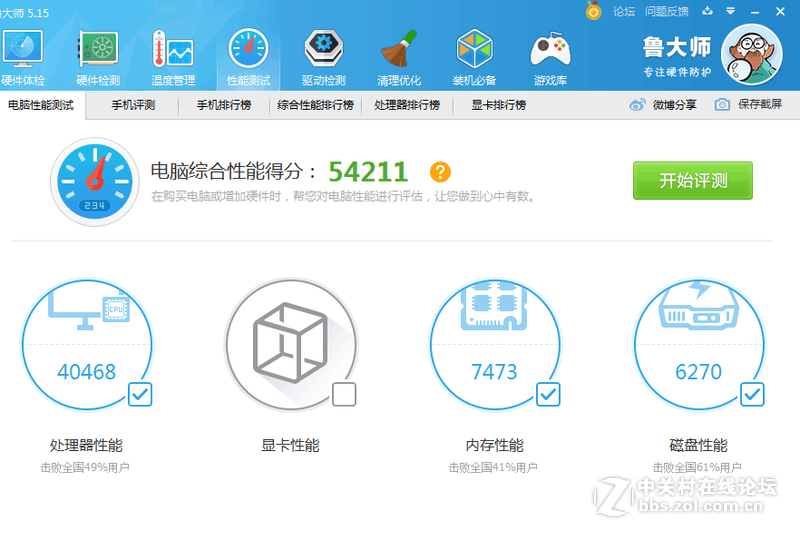Click the 显卡性能 label

[290, 445]
